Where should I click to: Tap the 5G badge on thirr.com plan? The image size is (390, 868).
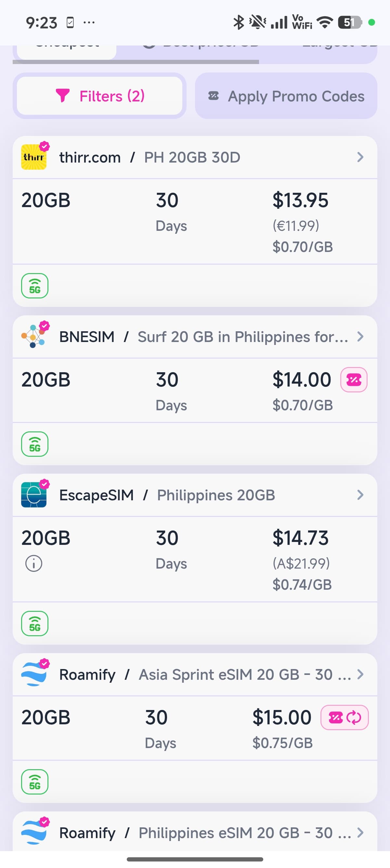35,286
